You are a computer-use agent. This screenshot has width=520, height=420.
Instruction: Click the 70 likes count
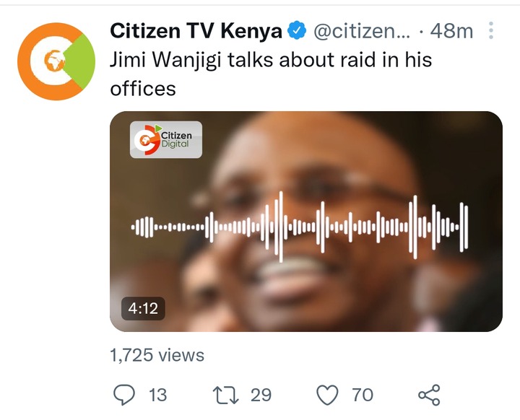363,395
